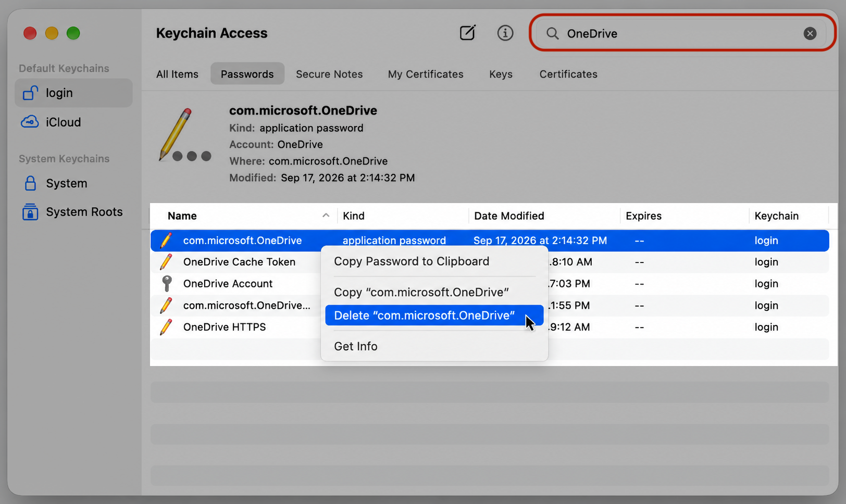Click login keychain cell of OneDrive Account

(x=766, y=284)
